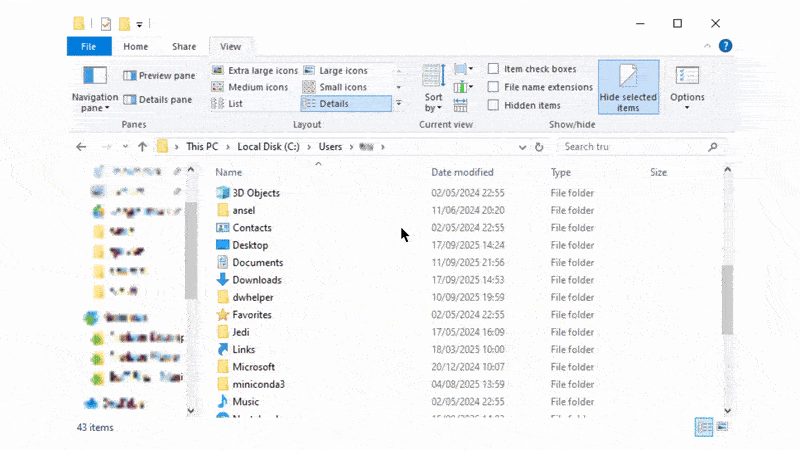Select the Desktop folder icon
Screen dimensions: 800x450
[x=222, y=245]
